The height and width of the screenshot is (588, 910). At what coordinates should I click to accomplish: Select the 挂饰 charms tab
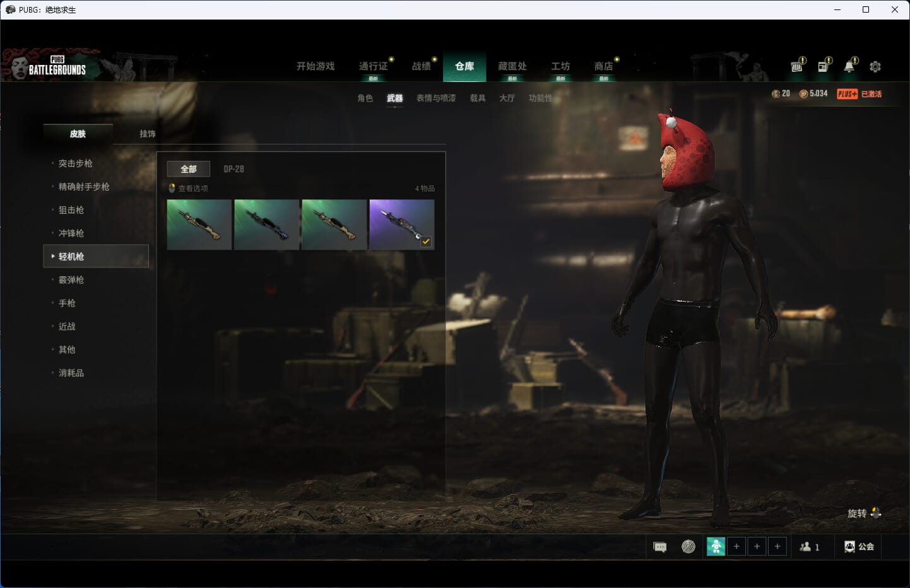(147, 134)
